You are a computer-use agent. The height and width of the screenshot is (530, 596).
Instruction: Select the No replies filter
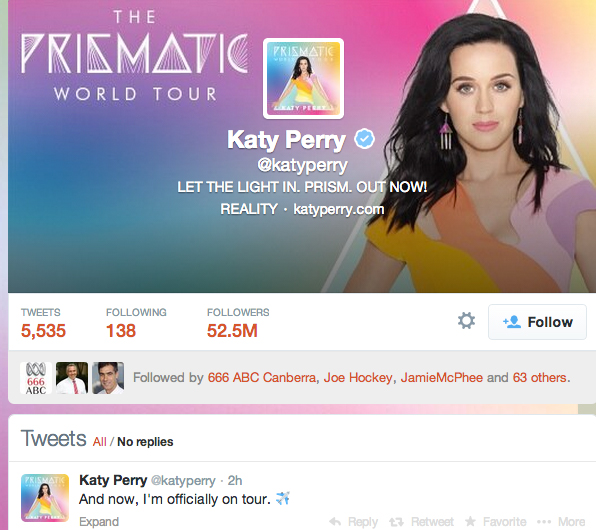tap(145, 442)
